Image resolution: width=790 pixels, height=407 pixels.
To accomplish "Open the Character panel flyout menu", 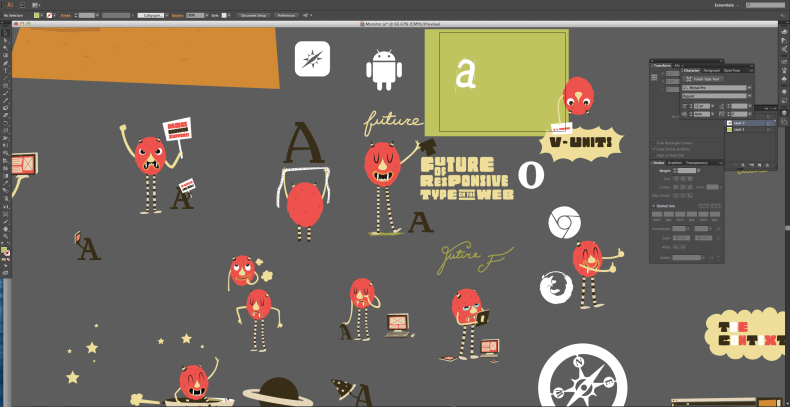I will [751, 71].
